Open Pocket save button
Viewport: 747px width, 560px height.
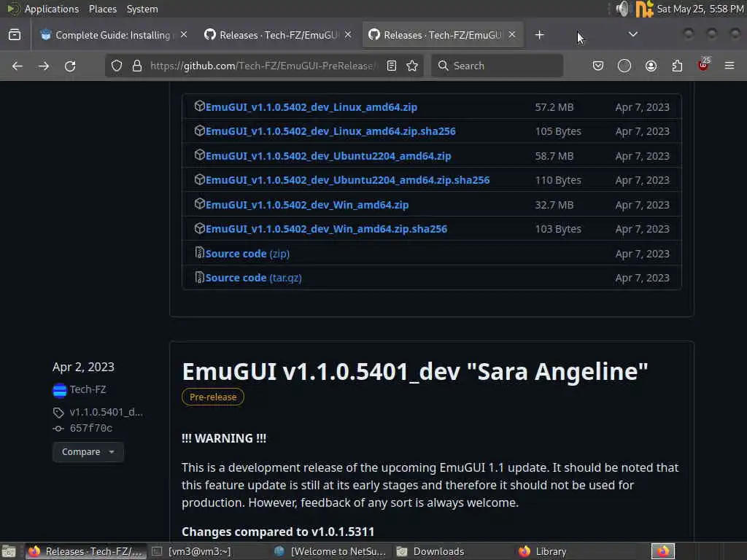(x=598, y=66)
